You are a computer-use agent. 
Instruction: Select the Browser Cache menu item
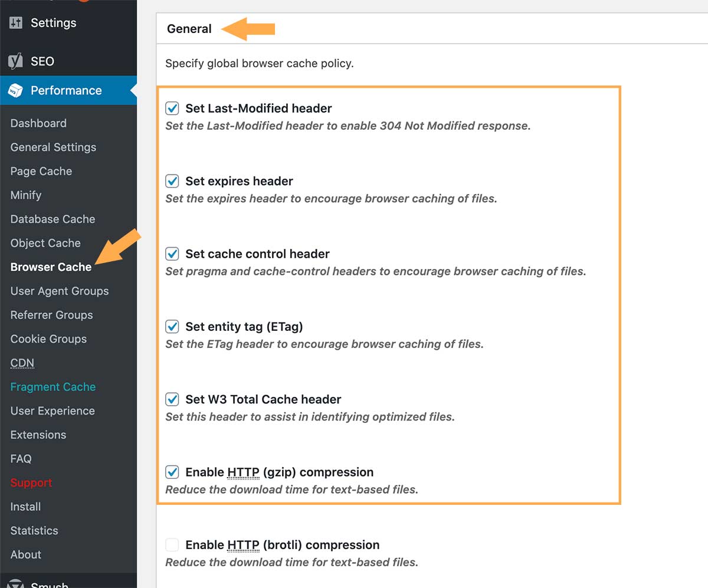point(51,267)
